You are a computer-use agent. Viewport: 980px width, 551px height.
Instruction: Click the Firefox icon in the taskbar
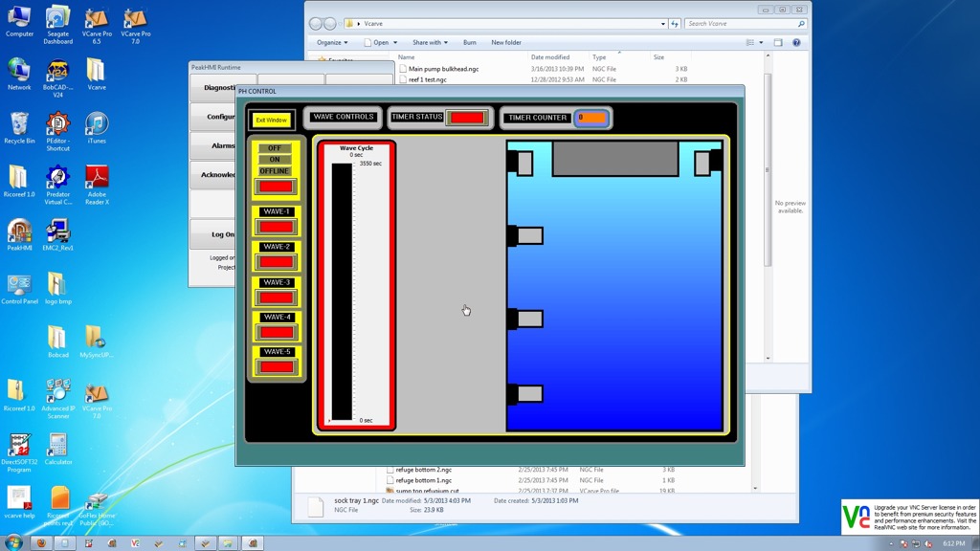pyautogui.click(x=41, y=542)
